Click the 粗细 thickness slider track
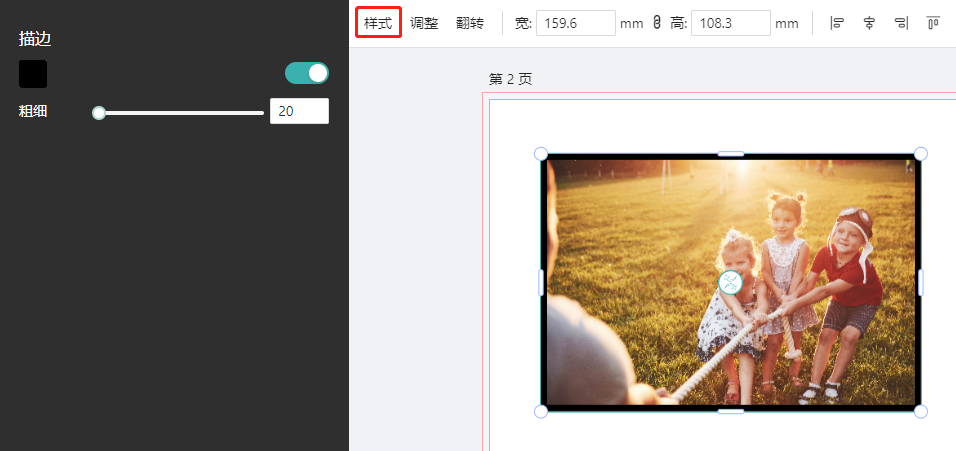The image size is (956, 451). [x=180, y=113]
